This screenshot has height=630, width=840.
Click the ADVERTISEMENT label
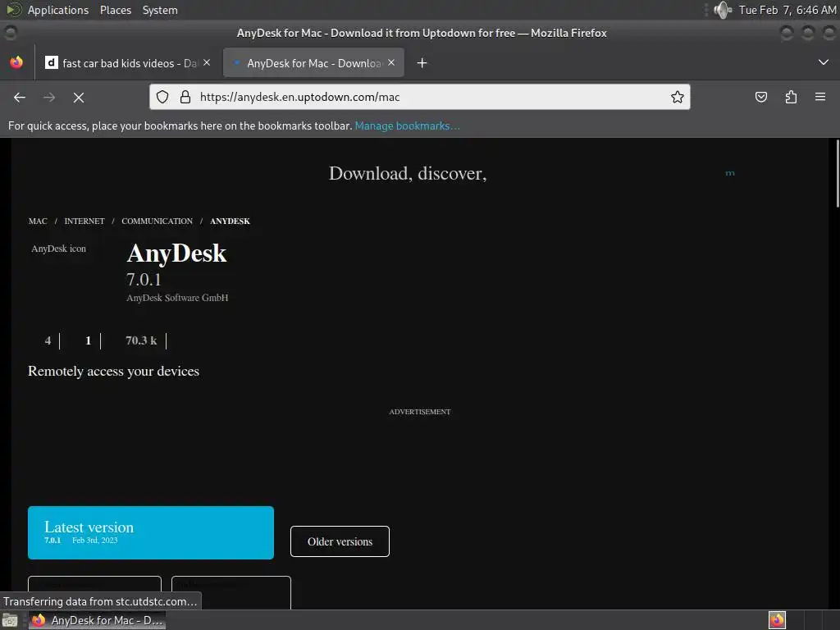[420, 412]
